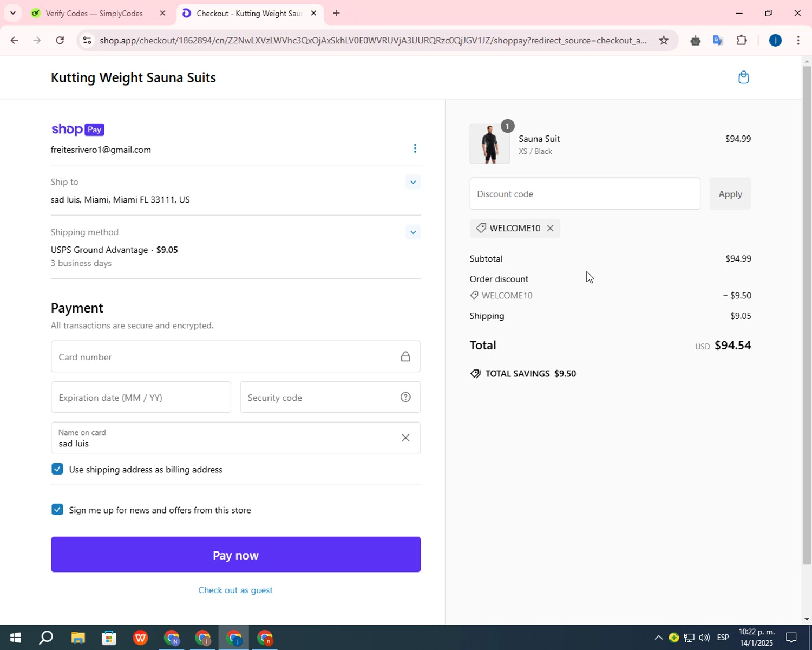Image resolution: width=812 pixels, height=650 pixels.
Task: Open the shopping bag cart icon
Action: point(743,77)
